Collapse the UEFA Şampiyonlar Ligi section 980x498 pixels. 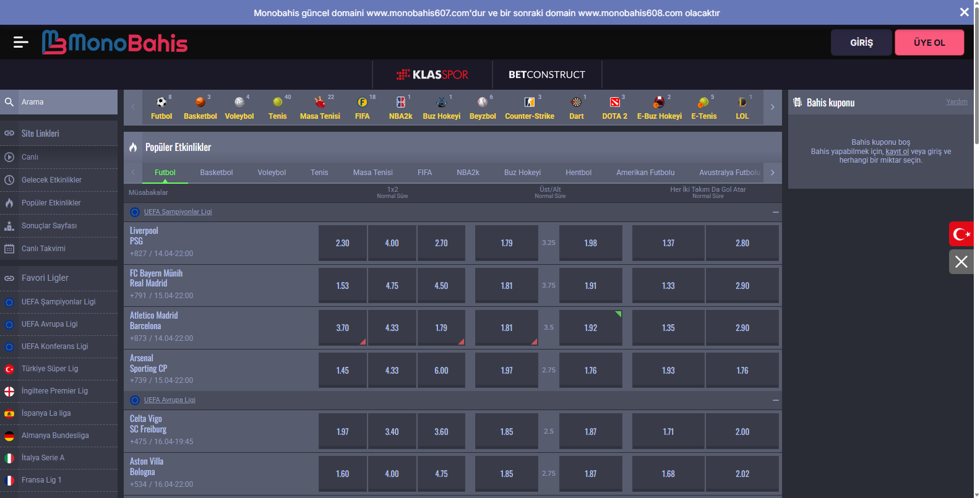(x=775, y=212)
